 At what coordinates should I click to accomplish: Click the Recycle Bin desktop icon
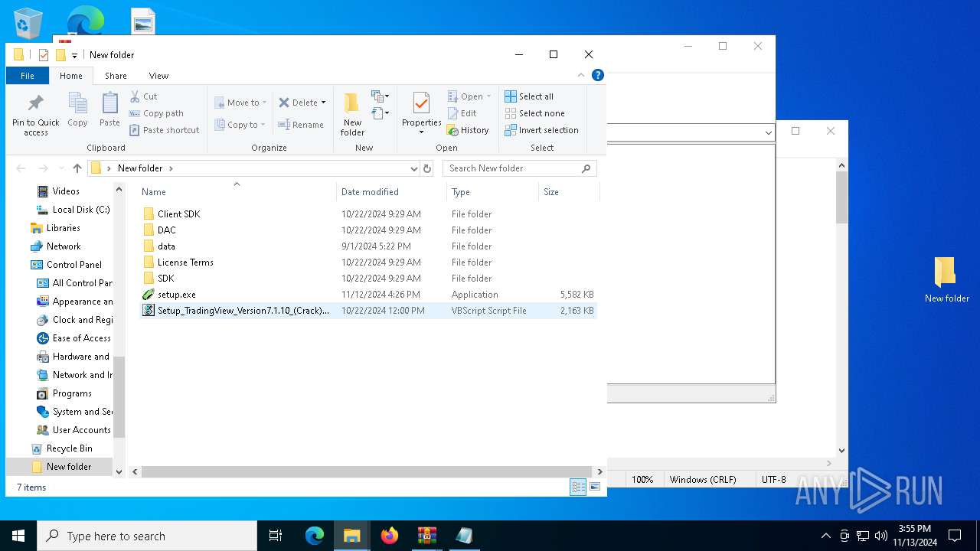(x=28, y=23)
